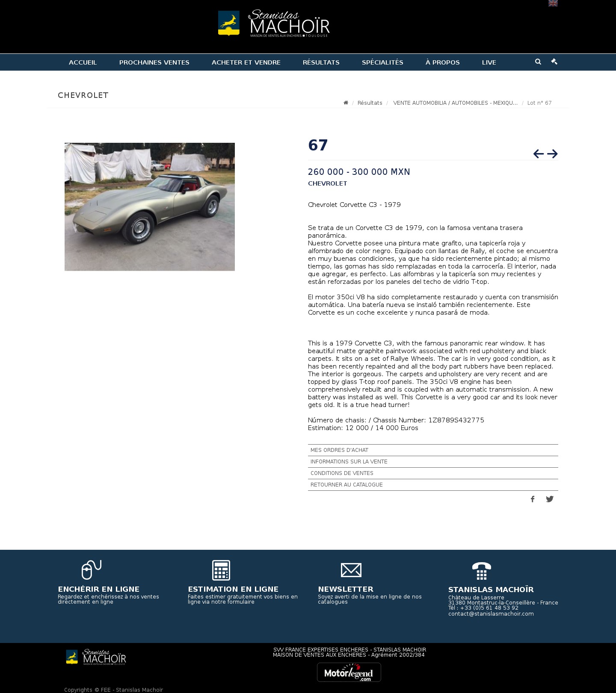The image size is (616, 693).
Task: Go to home via breadcrumb house icon
Action: (346, 103)
